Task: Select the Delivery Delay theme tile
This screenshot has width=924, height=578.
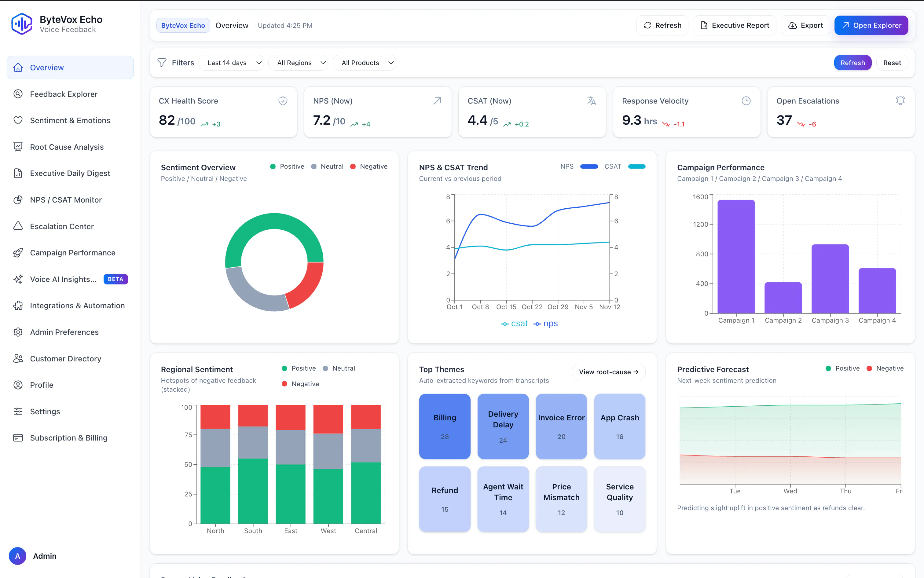Action: (x=503, y=426)
